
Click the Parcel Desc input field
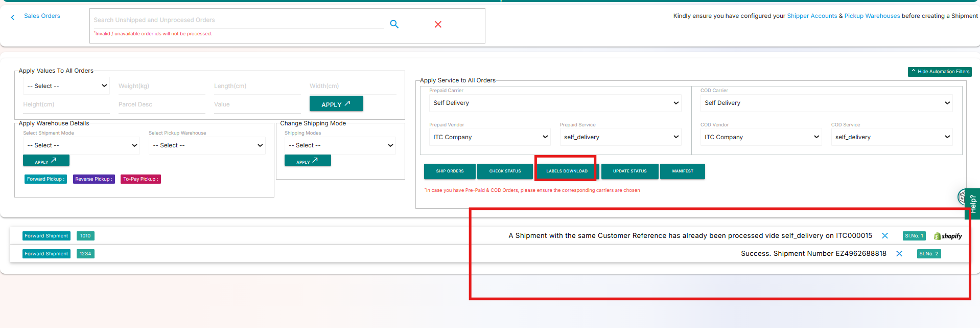161,105
